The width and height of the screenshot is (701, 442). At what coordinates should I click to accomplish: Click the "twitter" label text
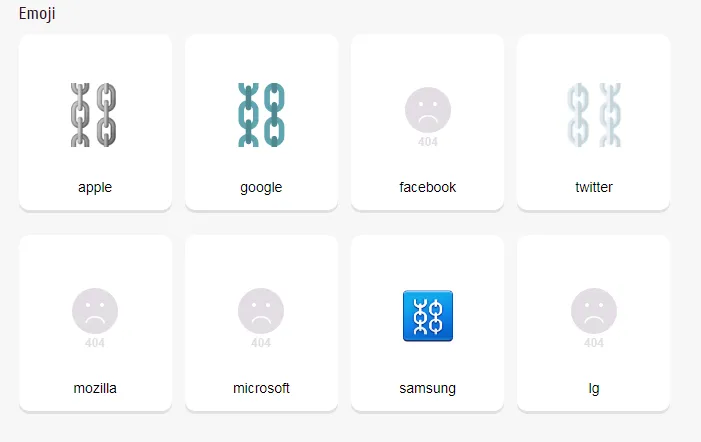coord(594,187)
